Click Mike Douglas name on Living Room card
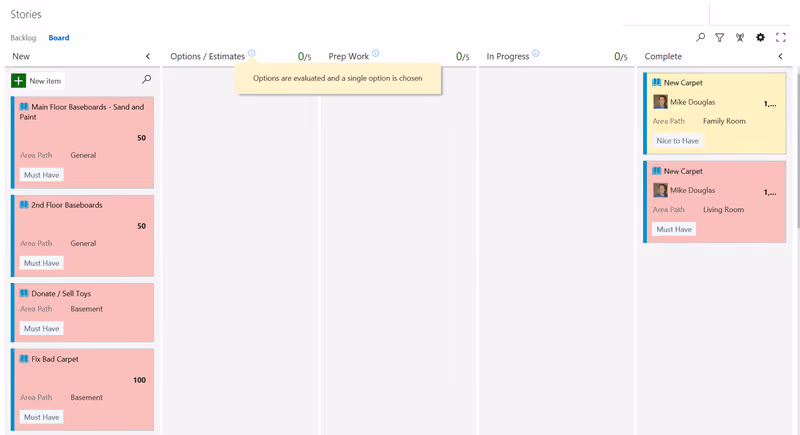This screenshot has width=800, height=435. click(x=692, y=190)
